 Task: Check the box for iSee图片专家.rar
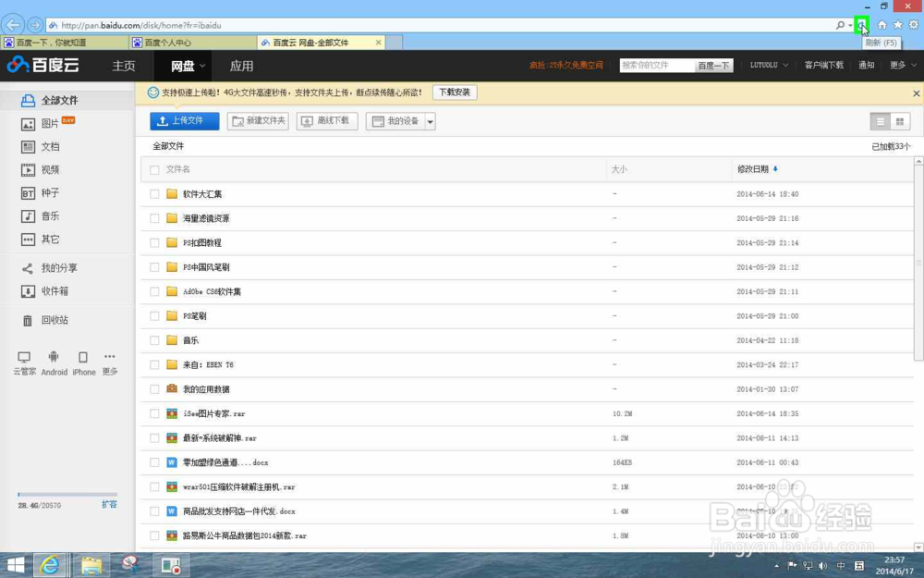(x=154, y=413)
